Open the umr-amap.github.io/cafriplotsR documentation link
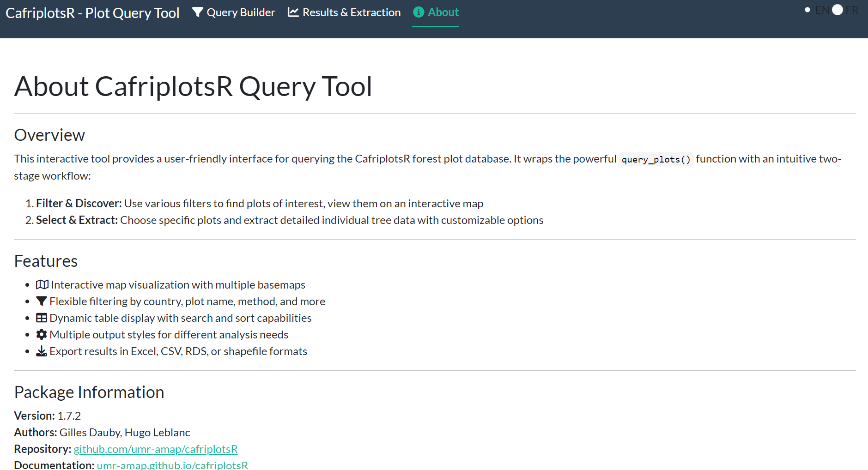This screenshot has width=868, height=470. click(172, 465)
